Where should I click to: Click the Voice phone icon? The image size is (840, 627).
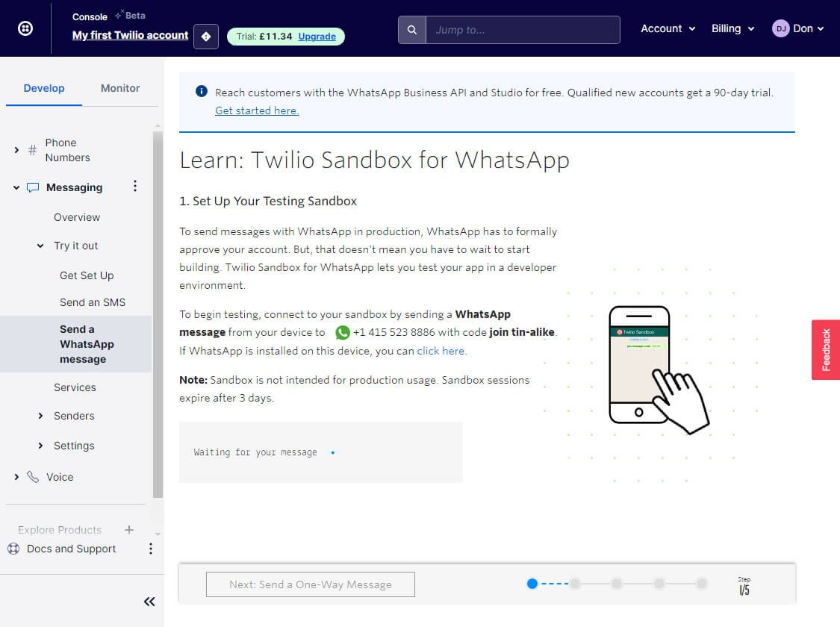tap(33, 476)
